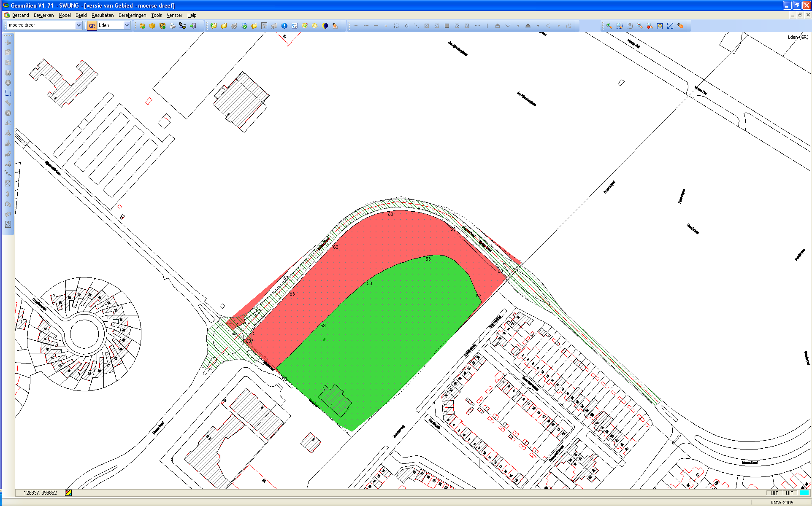Click the blue info circle icon
The image size is (812, 506).
click(284, 26)
